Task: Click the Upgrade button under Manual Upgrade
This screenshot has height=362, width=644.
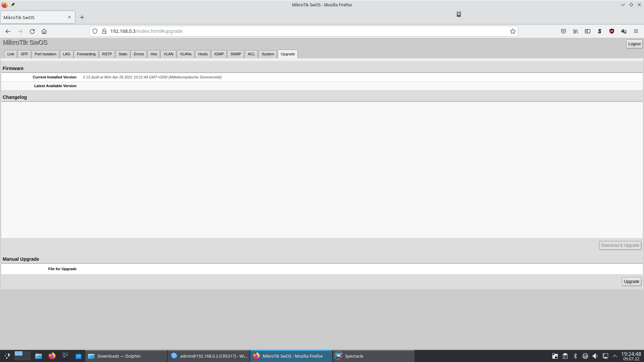Action: point(631,282)
